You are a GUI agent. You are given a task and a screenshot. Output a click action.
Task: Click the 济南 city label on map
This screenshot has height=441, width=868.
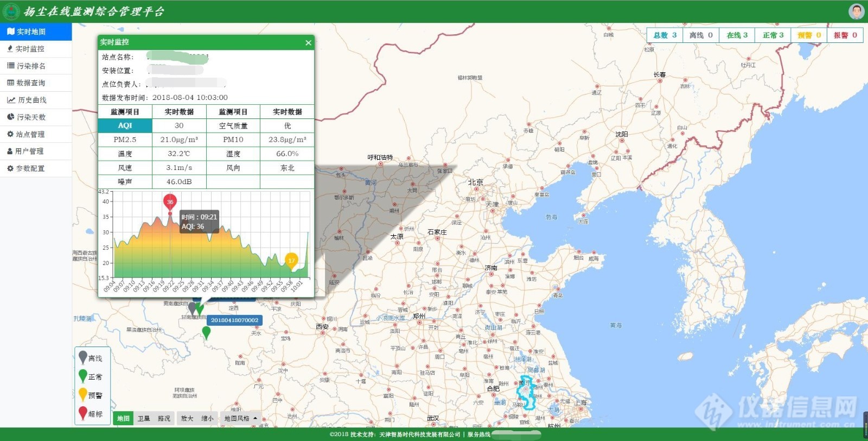(491, 268)
